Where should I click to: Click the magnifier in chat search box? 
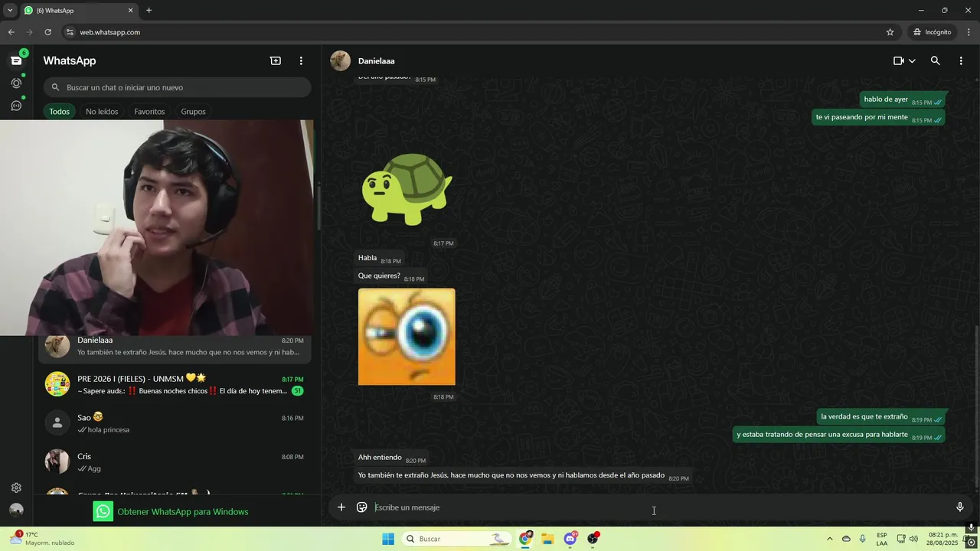point(55,87)
